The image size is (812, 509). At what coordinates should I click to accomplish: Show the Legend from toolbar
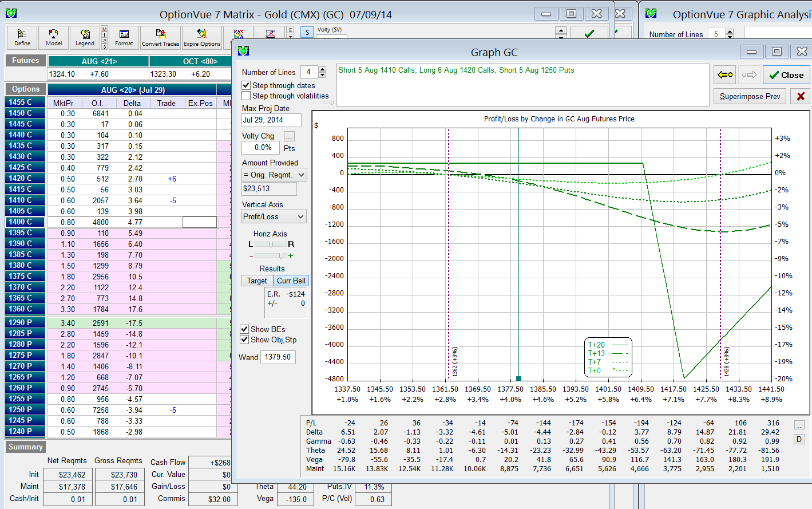coord(85,37)
